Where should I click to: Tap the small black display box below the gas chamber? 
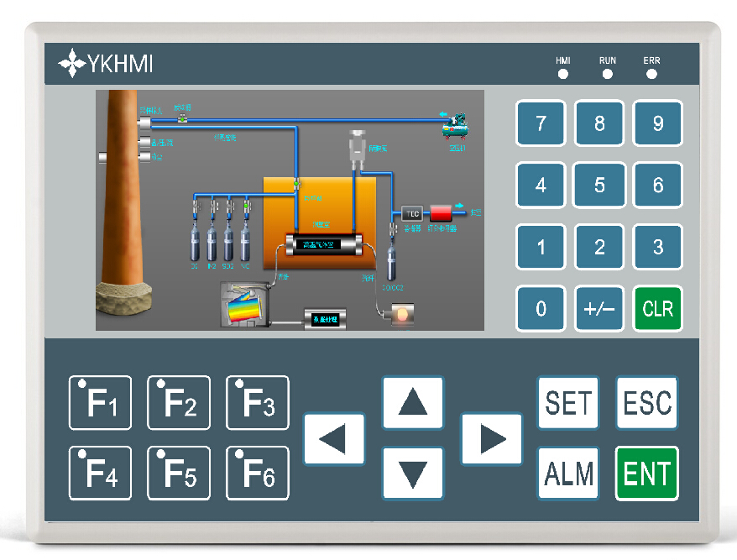point(325,319)
